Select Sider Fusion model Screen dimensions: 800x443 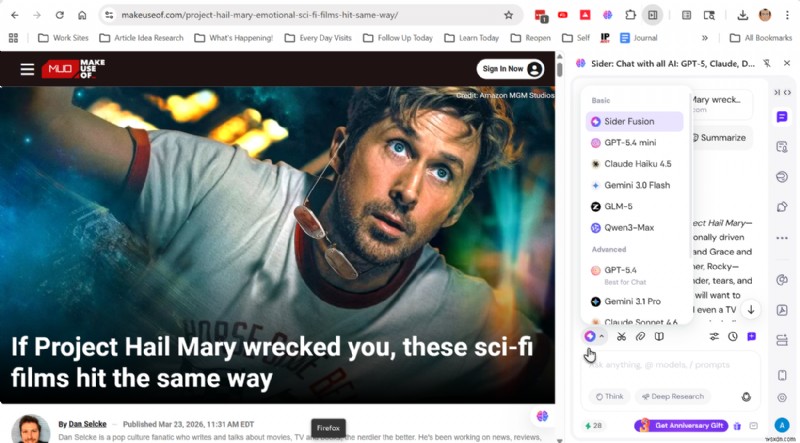pyautogui.click(x=634, y=121)
